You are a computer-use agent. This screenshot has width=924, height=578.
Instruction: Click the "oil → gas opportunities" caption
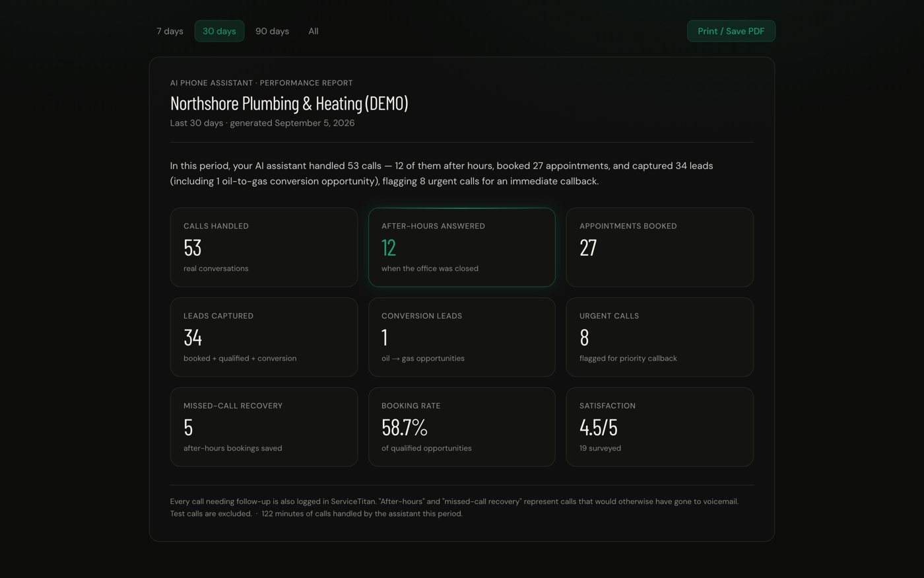point(423,358)
